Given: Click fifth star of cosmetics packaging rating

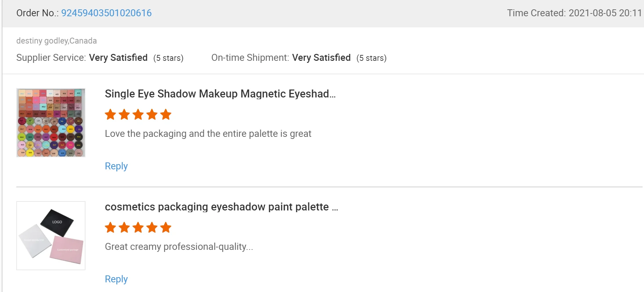Looking at the screenshot, I should coord(166,227).
